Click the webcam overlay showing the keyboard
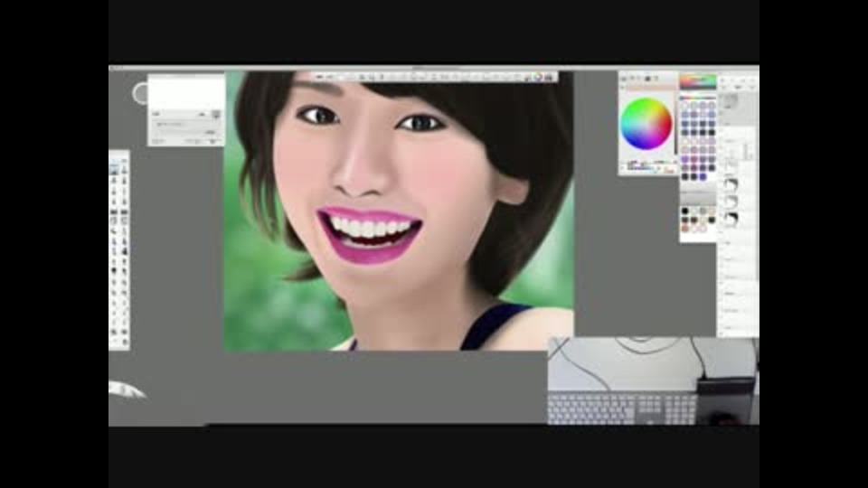 click(x=653, y=380)
